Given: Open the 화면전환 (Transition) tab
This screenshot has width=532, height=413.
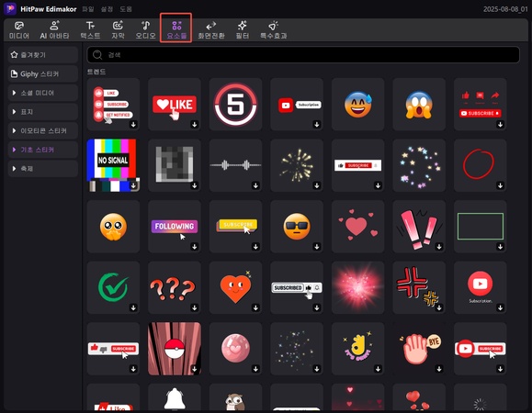Looking at the screenshot, I should tap(211, 29).
